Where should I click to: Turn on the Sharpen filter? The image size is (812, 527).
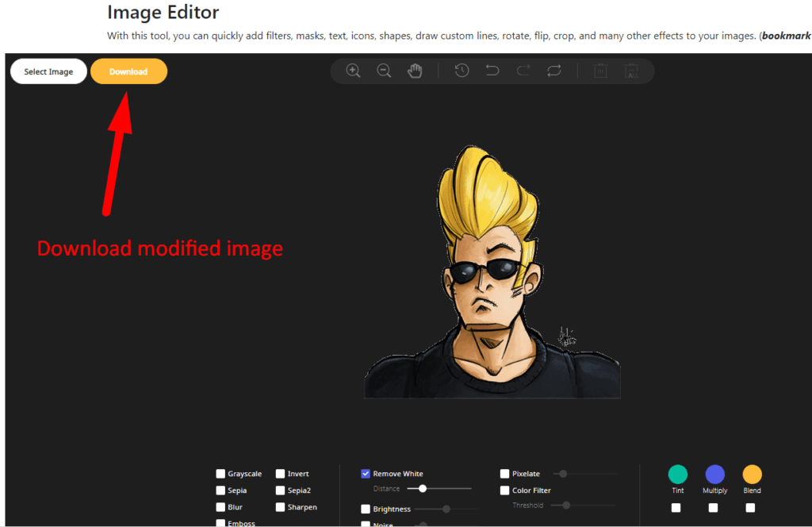[280, 507]
